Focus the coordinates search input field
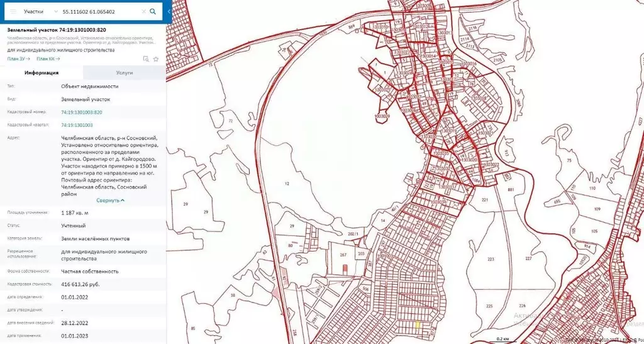The image size is (644, 344). click(x=101, y=11)
